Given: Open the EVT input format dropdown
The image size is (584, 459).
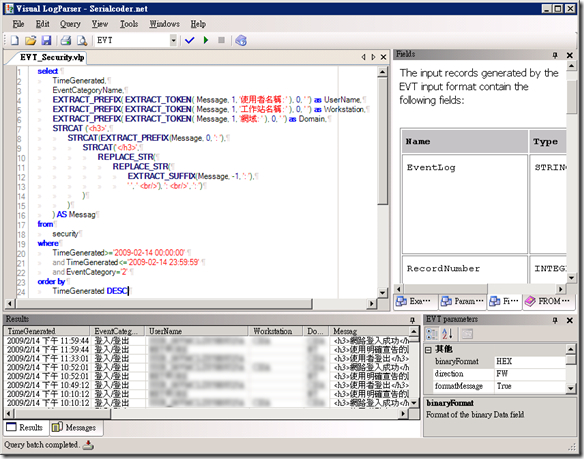Looking at the screenshot, I should 173,40.
